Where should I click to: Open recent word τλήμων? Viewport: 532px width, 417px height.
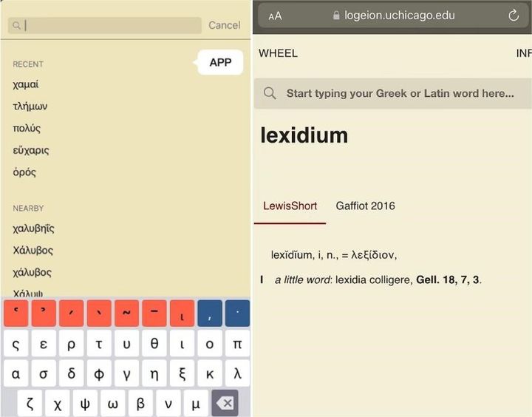[x=30, y=106]
